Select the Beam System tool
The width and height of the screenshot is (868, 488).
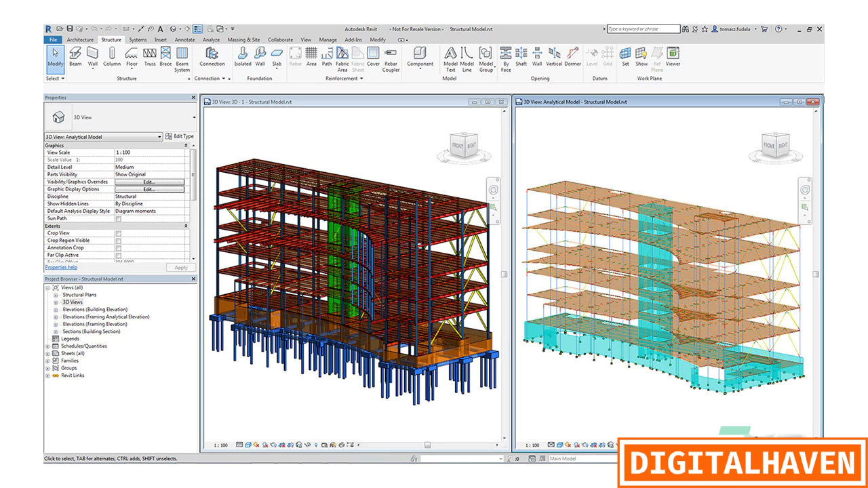point(182,60)
